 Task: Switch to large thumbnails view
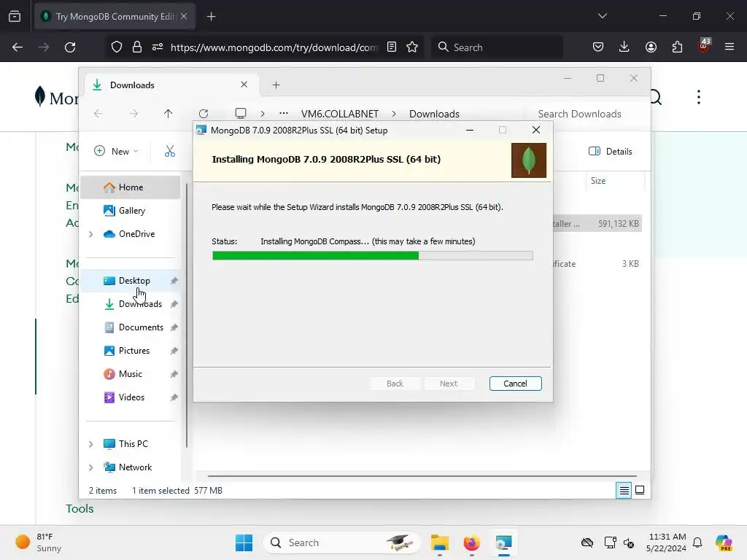640,490
